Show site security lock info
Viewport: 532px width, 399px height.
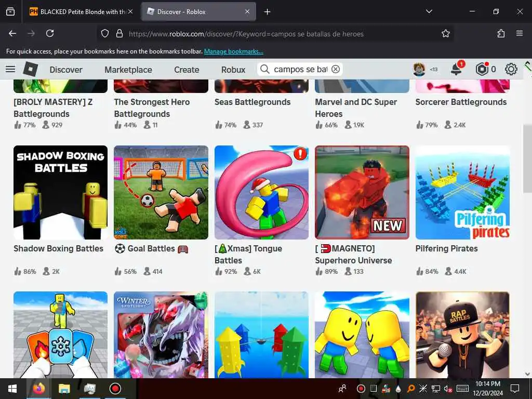(119, 33)
